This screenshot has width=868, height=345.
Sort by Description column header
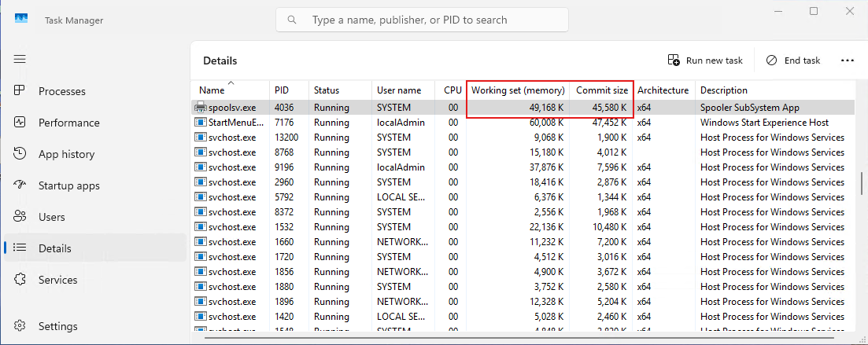point(775,90)
